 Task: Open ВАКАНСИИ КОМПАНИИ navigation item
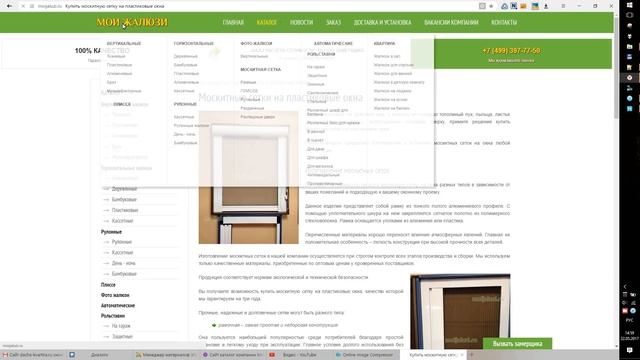click(x=451, y=22)
